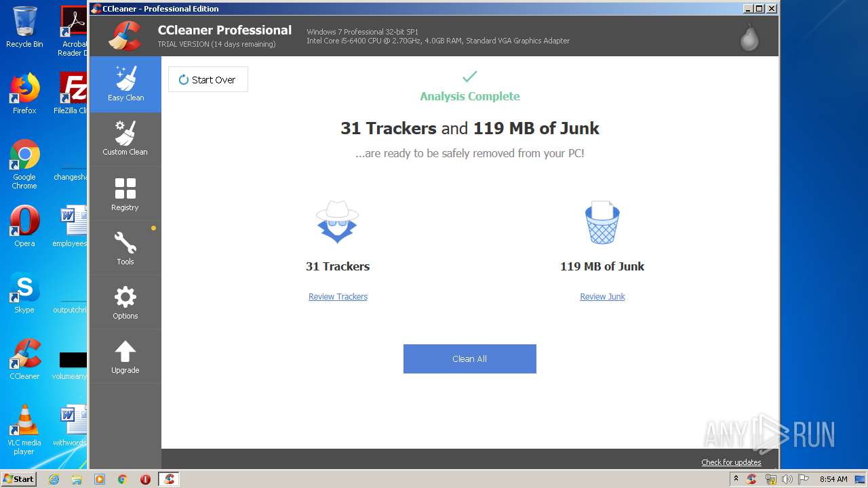Open the Options section

click(x=125, y=302)
